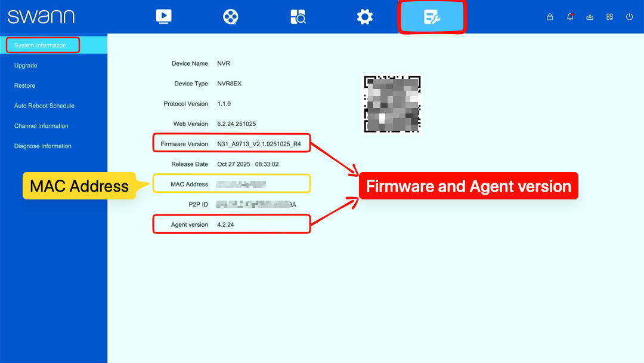
Task: Click the lock icon in top bar
Action: [x=550, y=17]
